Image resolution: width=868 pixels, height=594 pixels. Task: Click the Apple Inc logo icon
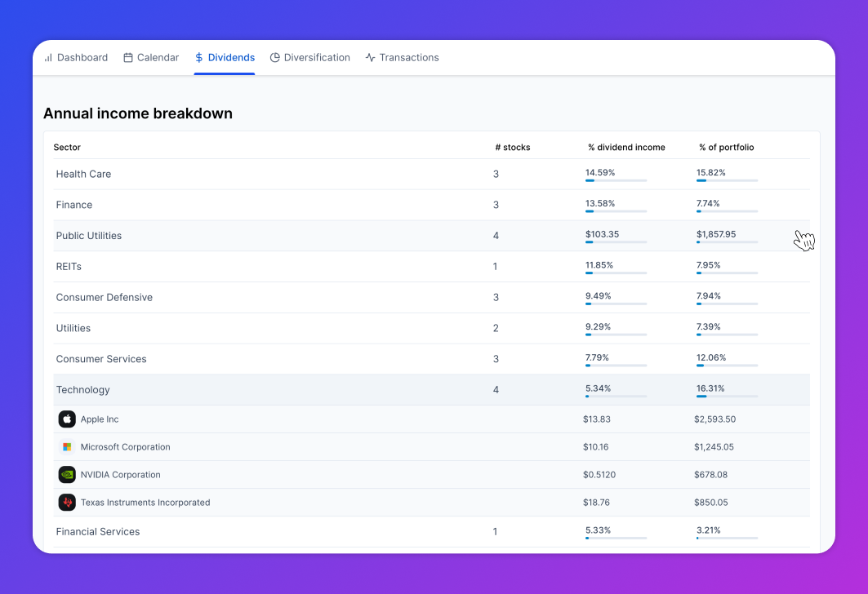tap(67, 419)
